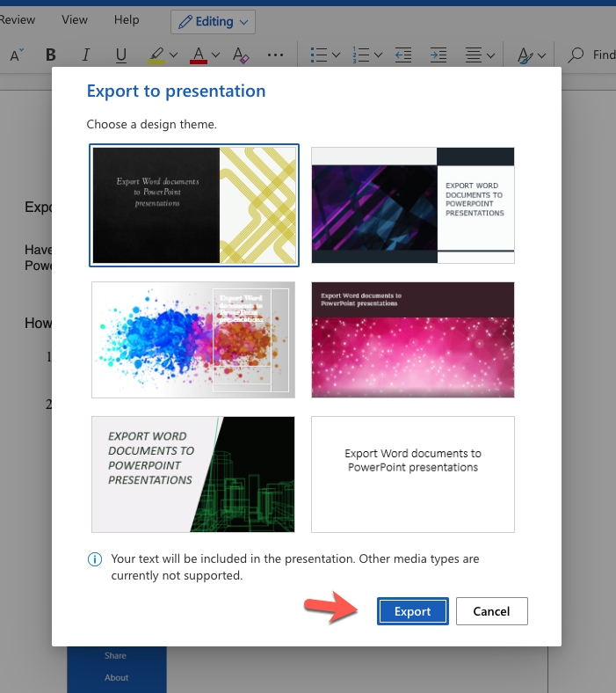
Task: Open more font options ellipsis
Action: point(275,55)
